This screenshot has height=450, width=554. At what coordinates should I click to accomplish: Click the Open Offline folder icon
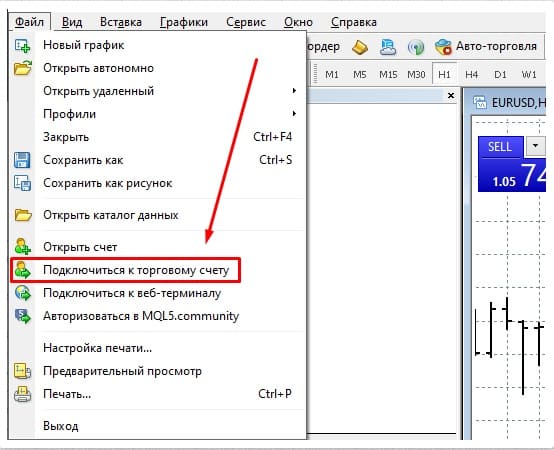(x=23, y=68)
